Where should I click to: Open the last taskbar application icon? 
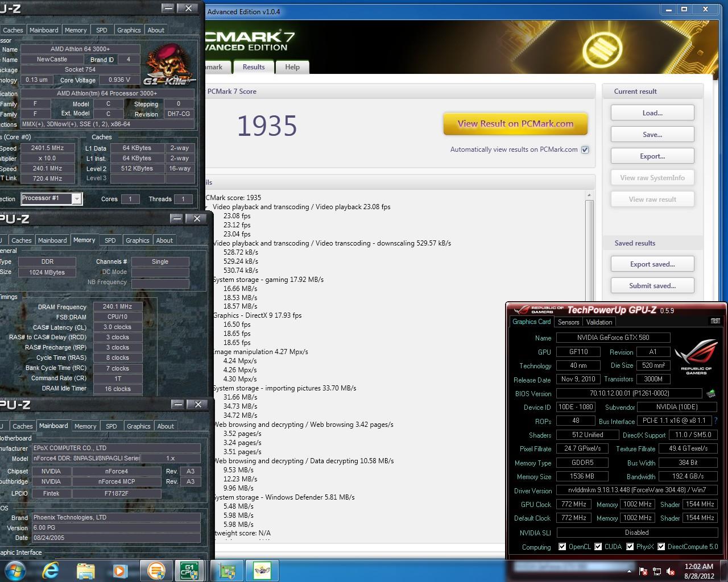click(262, 570)
